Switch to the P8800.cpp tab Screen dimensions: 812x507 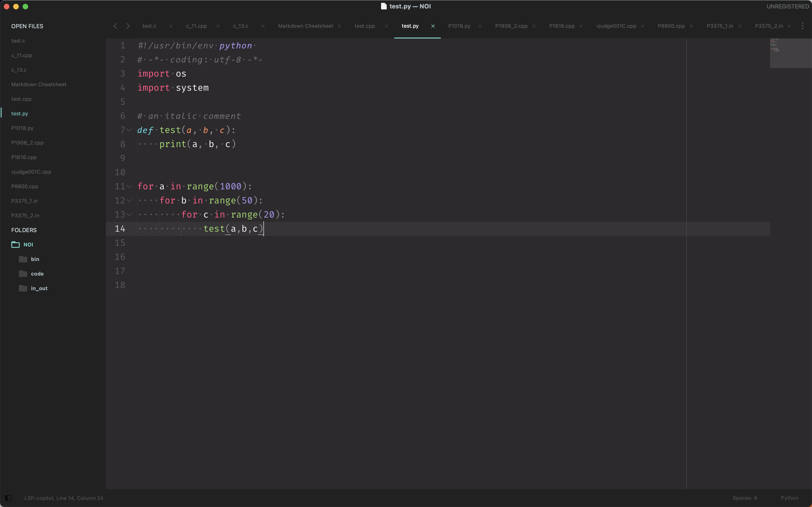coord(671,26)
